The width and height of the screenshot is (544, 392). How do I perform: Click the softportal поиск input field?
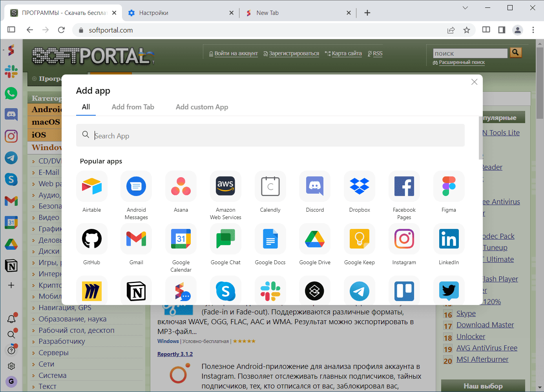(x=470, y=53)
